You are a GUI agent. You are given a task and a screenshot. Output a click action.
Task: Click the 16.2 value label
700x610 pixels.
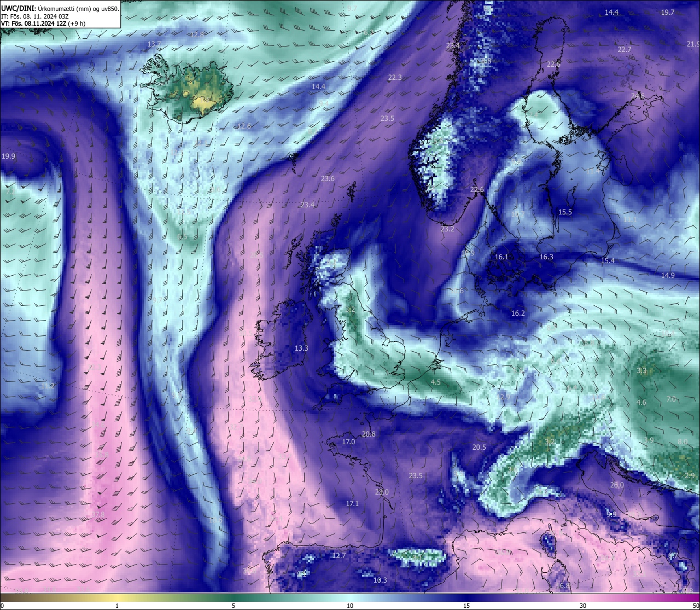518,313
